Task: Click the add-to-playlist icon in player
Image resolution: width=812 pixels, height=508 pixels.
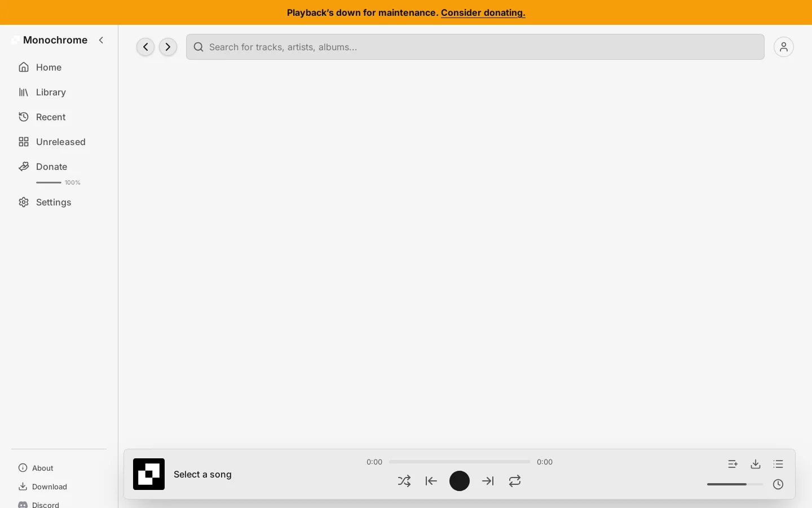Action: pyautogui.click(x=733, y=464)
